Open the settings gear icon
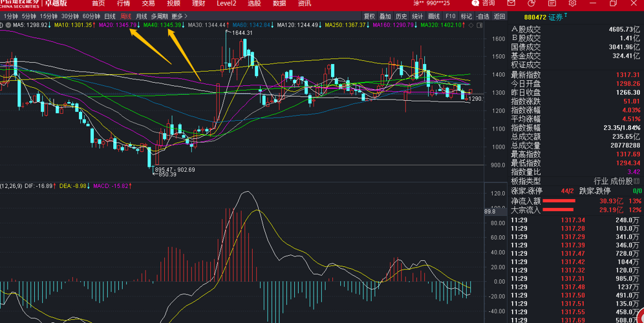This screenshot has width=644, height=323. pos(572,3)
